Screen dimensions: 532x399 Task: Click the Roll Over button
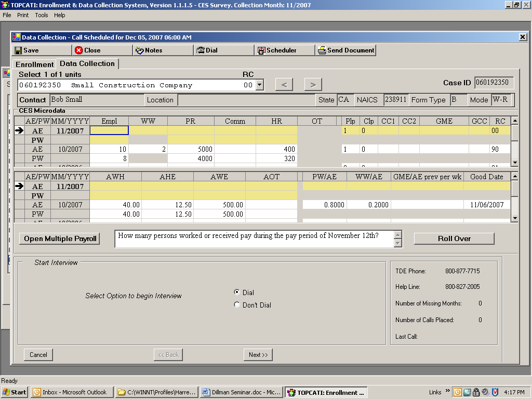coord(454,238)
